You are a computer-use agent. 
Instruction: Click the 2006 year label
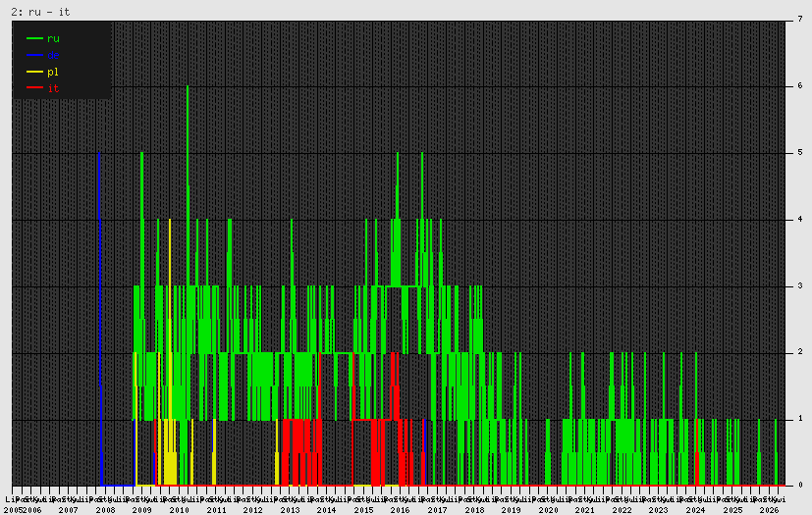point(32,510)
